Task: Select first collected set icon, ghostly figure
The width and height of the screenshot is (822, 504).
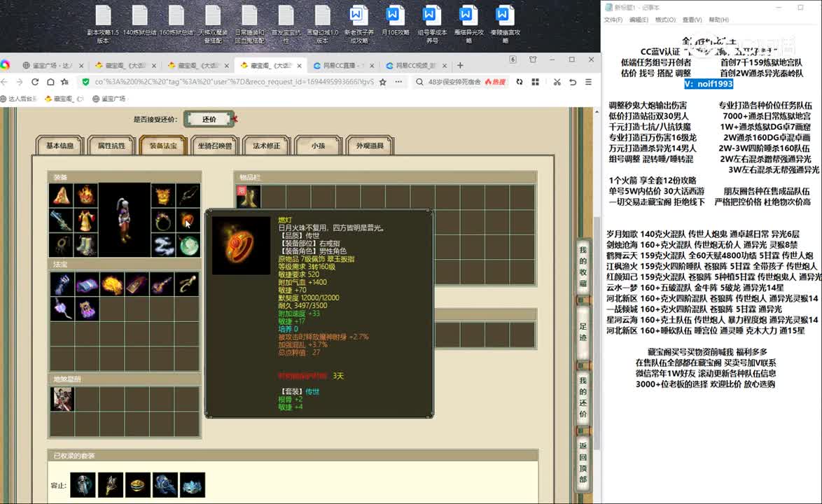Action: click(83, 484)
